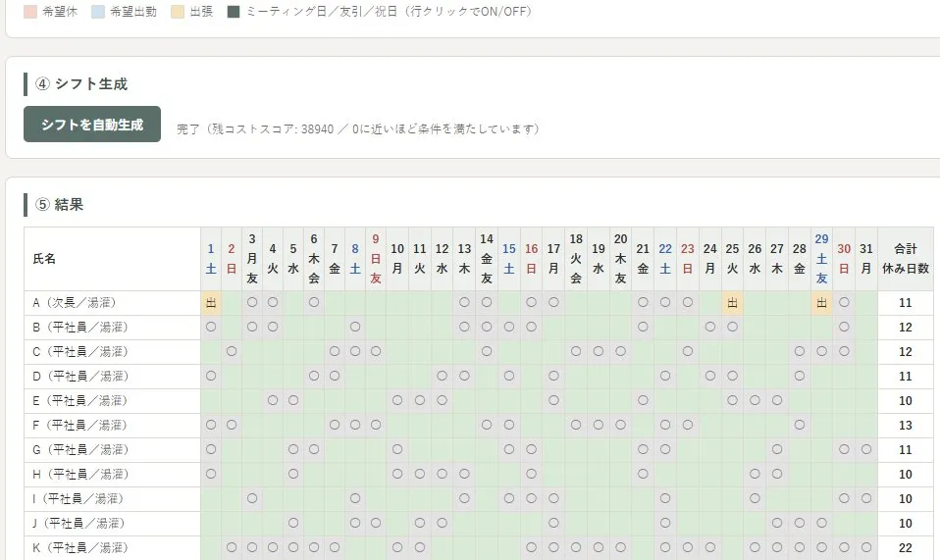Click C's rest circle on day 2

[x=232, y=351]
